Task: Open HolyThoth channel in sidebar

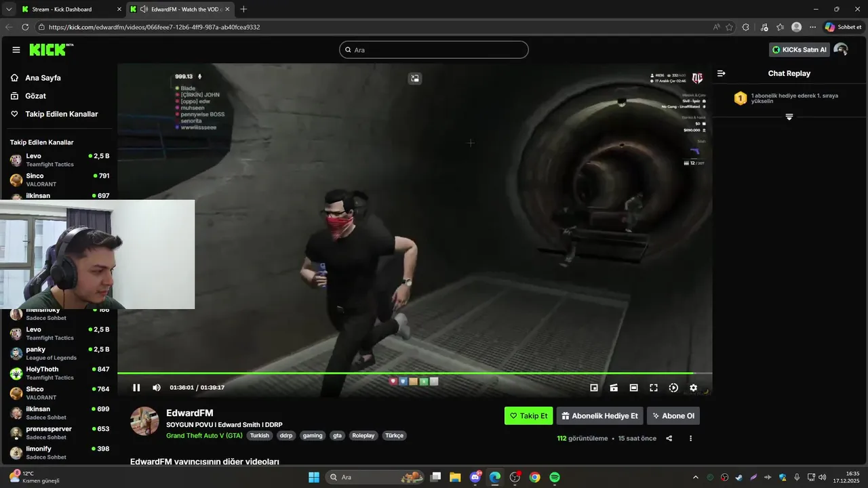Action: (x=59, y=373)
